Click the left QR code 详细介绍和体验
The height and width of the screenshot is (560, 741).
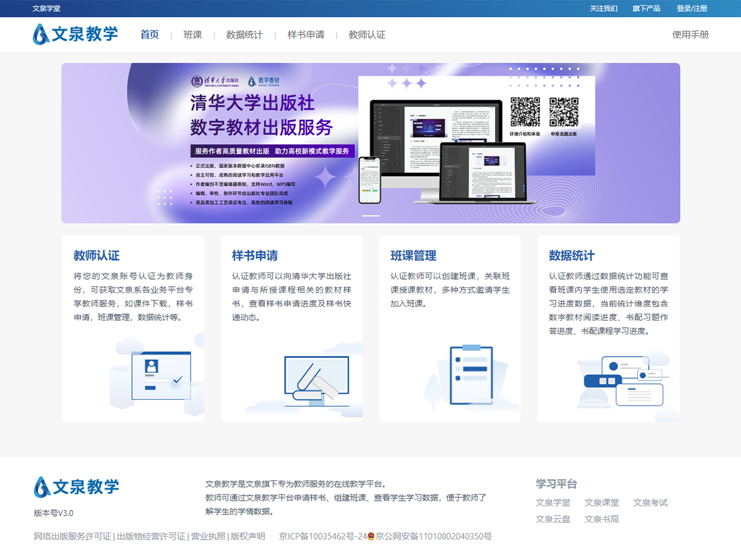[x=525, y=112]
